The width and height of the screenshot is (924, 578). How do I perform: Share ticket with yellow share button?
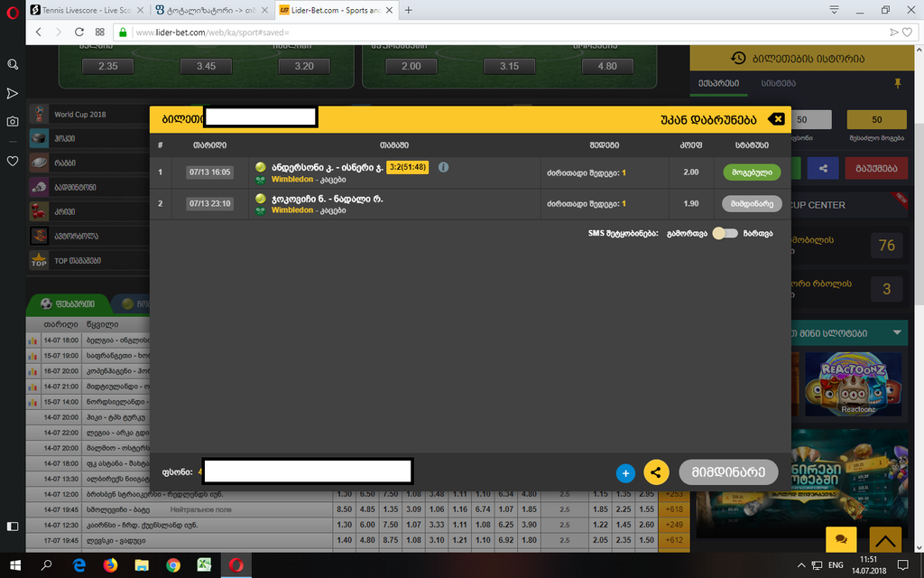656,471
